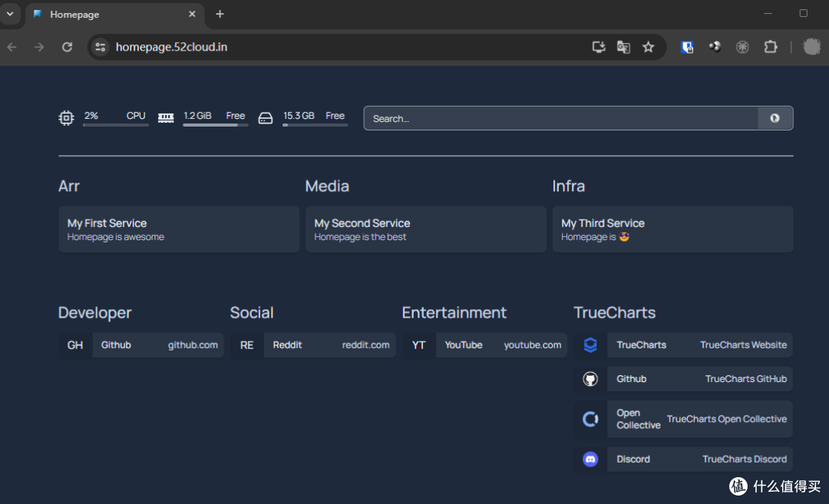Viewport: 829px width, 504px height.
Task: Open the My Third Service card
Action: [x=672, y=229]
